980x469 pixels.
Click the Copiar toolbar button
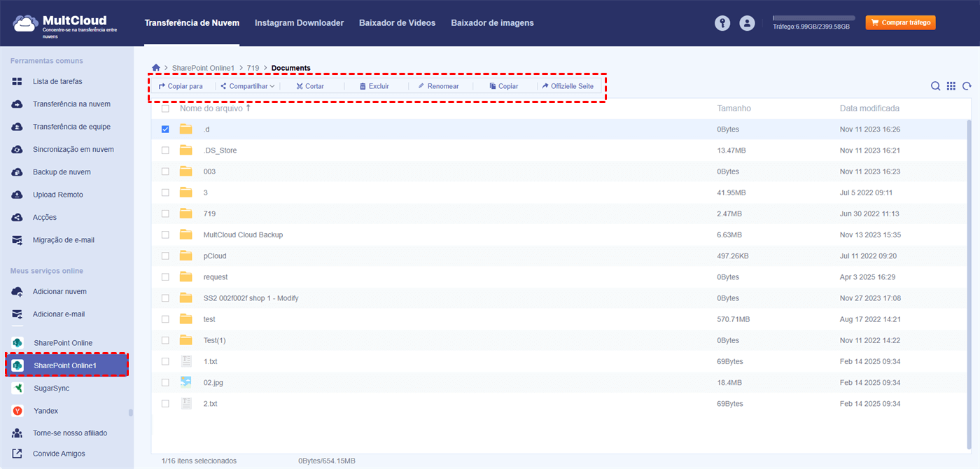click(x=503, y=86)
